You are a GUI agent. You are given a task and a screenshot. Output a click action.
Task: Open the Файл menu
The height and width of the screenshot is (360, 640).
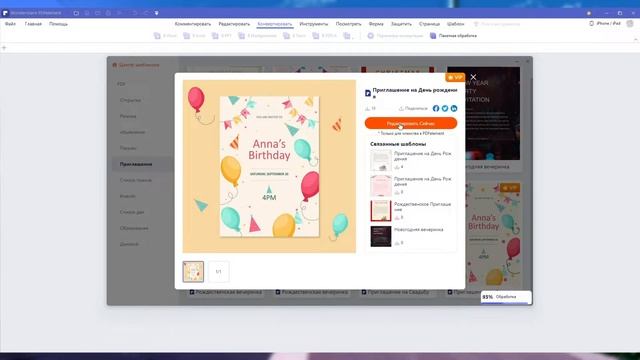point(10,24)
